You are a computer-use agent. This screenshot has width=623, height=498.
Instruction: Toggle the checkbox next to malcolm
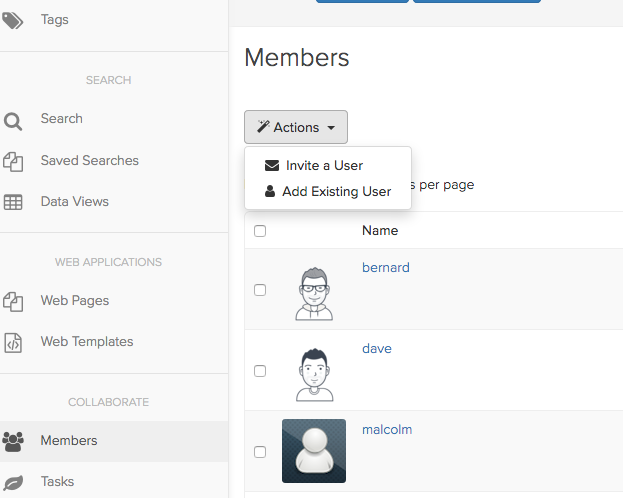coord(260,452)
